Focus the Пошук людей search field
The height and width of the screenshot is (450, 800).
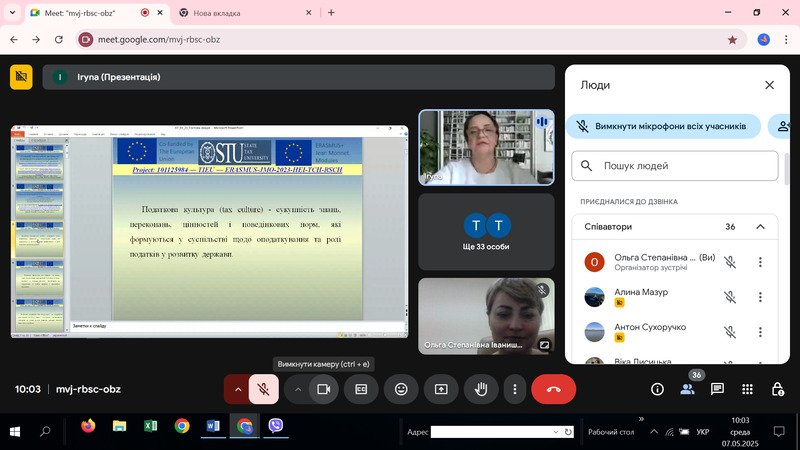(674, 166)
